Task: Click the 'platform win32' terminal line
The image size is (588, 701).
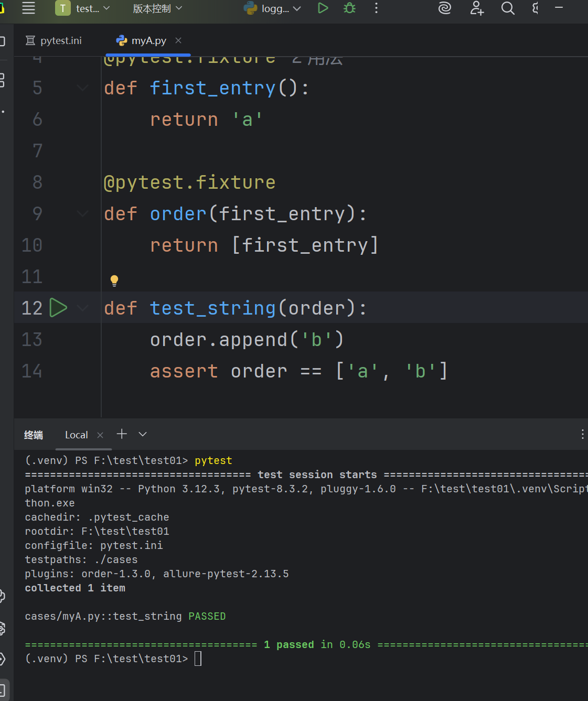Action: 306,489
